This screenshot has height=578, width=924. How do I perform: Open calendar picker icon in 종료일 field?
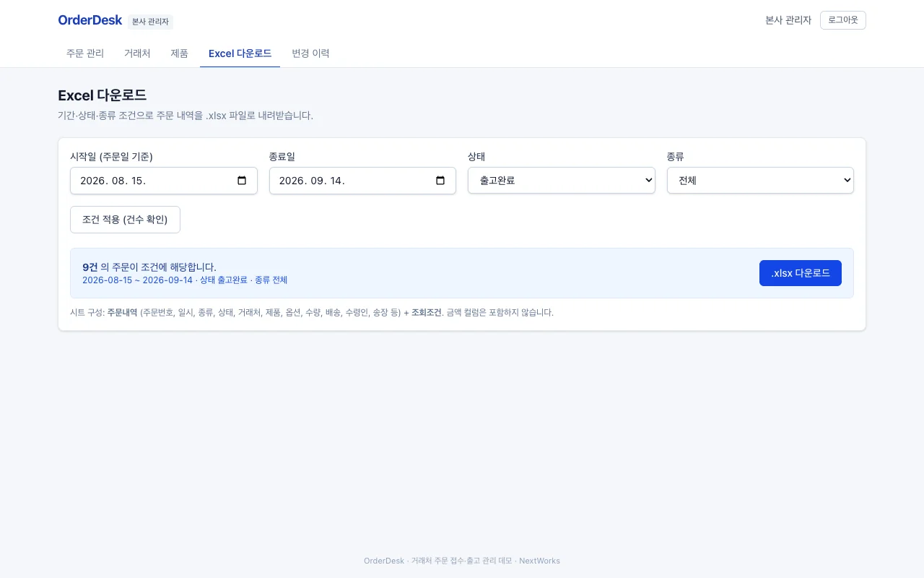pyautogui.click(x=440, y=181)
